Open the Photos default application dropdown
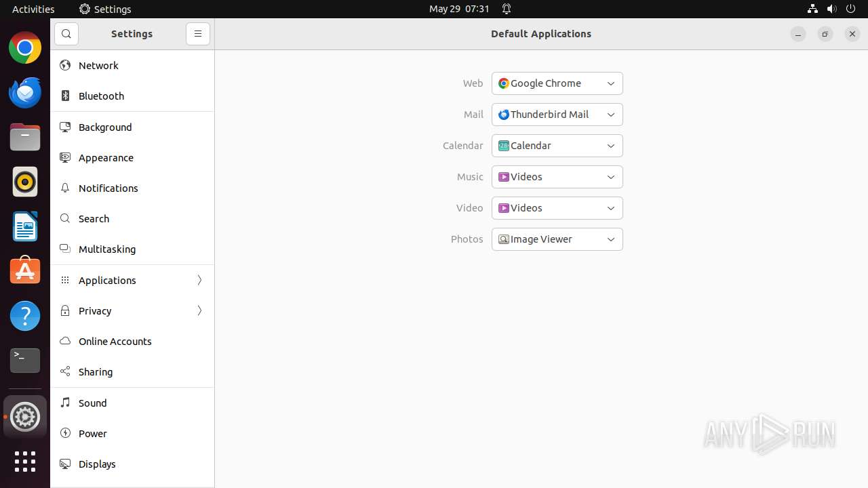This screenshot has height=488, width=868. pos(557,239)
